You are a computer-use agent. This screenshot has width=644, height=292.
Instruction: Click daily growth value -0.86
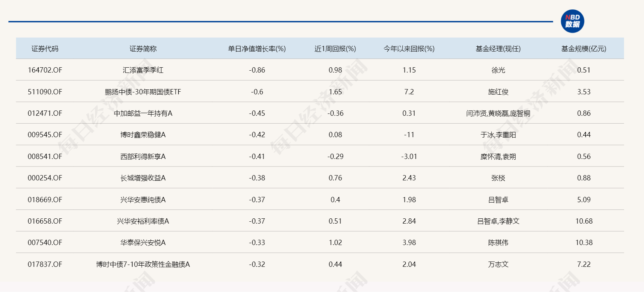pyautogui.click(x=257, y=70)
